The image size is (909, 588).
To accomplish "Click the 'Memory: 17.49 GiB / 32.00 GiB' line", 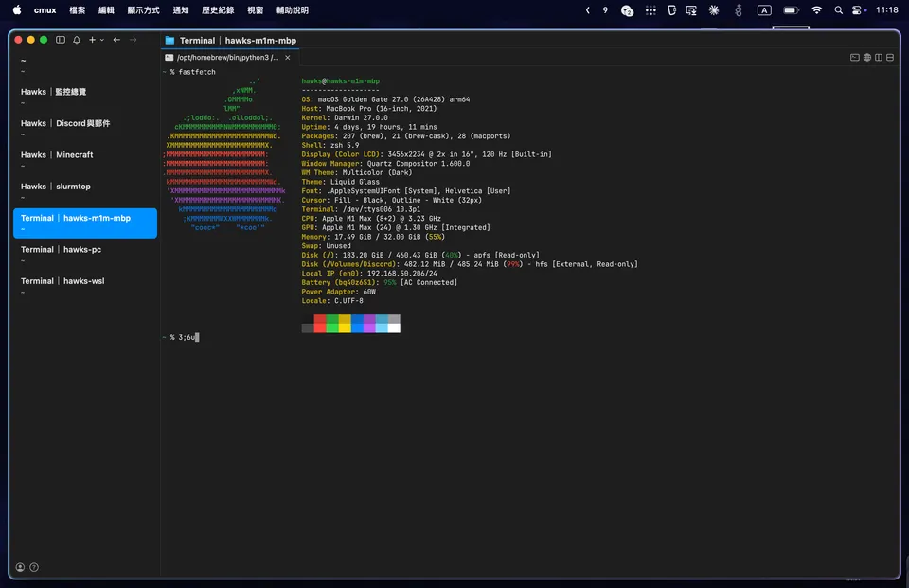I will (373, 237).
